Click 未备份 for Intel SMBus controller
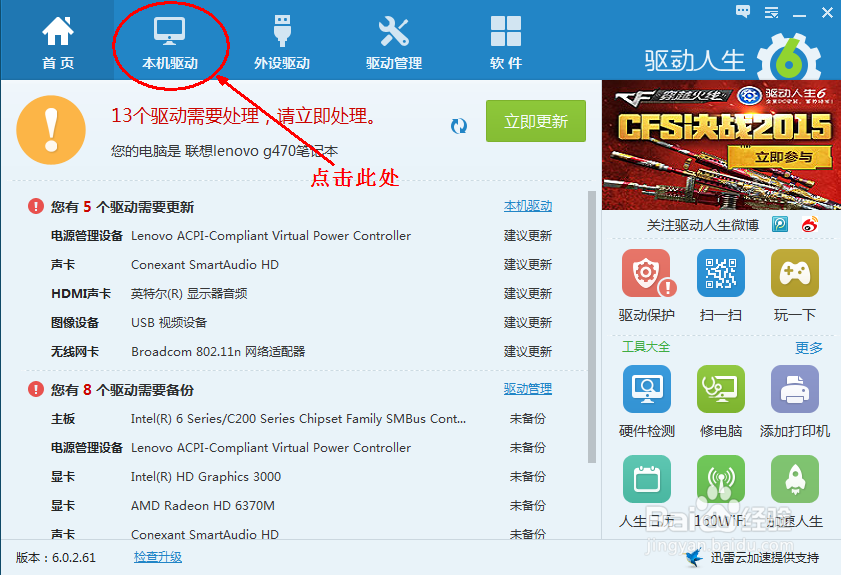 click(528, 418)
